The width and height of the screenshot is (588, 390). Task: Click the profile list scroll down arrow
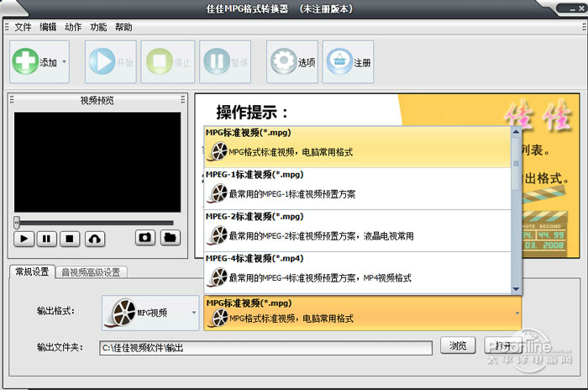516,288
